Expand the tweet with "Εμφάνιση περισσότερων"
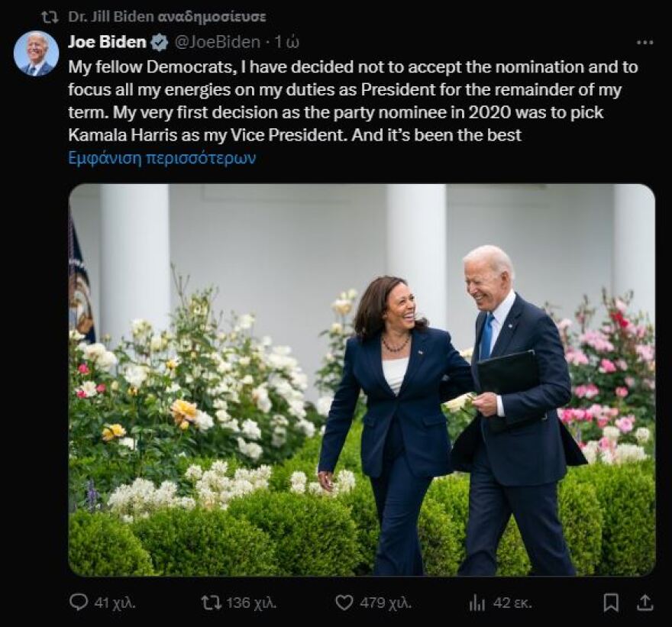672x627 pixels. pyautogui.click(x=162, y=158)
